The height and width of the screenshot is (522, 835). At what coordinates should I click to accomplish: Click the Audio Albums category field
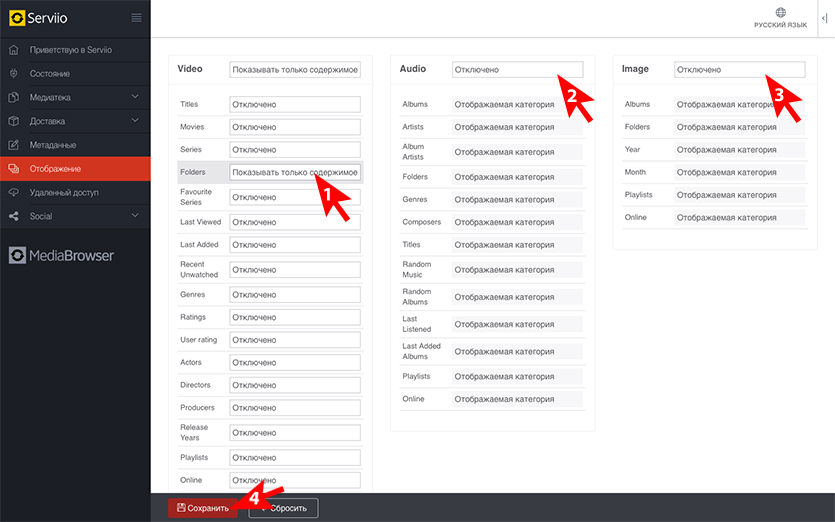[517, 104]
